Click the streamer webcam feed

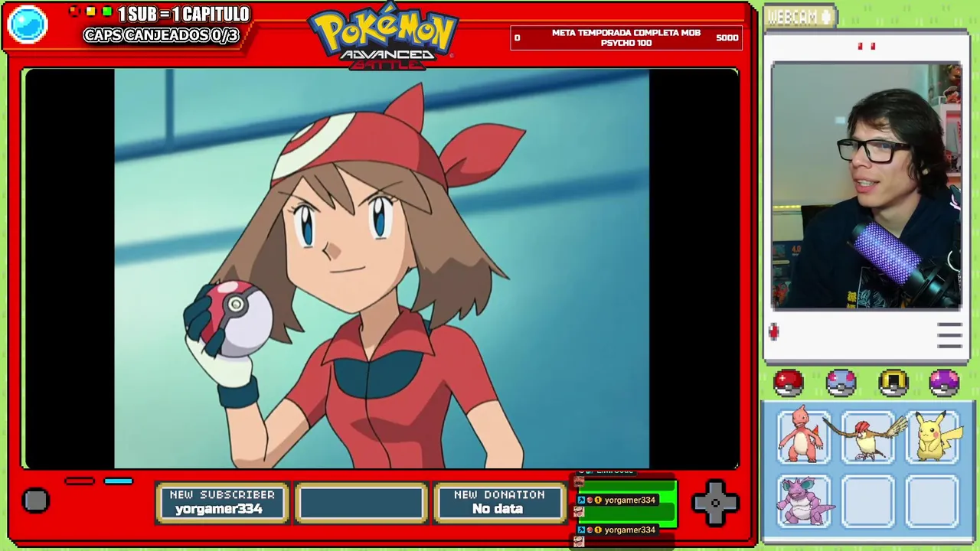[867, 187]
